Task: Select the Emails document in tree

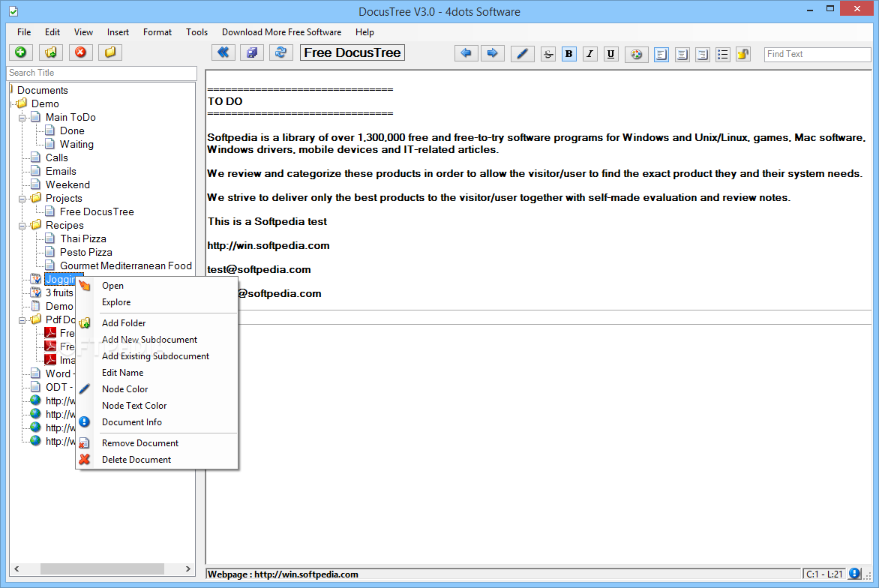Action: 61,171
